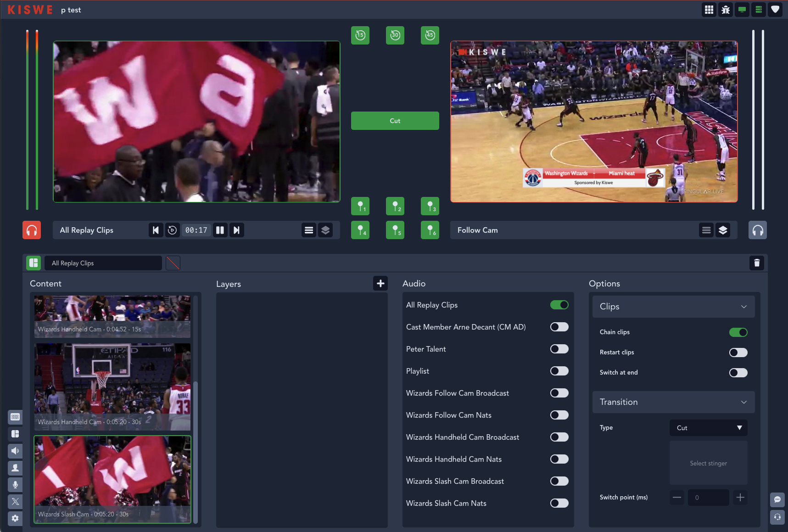Click the Select stinger box
Image resolution: width=788 pixels, height=532 pixels.
click(x=709, y=463)
